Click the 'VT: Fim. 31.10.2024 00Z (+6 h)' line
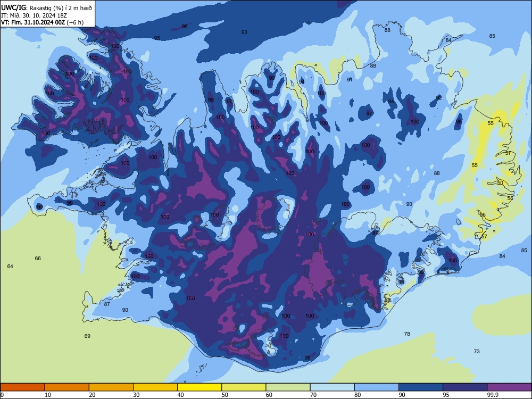The width and height of the screenshot is (532, 399). coord(42,22)
